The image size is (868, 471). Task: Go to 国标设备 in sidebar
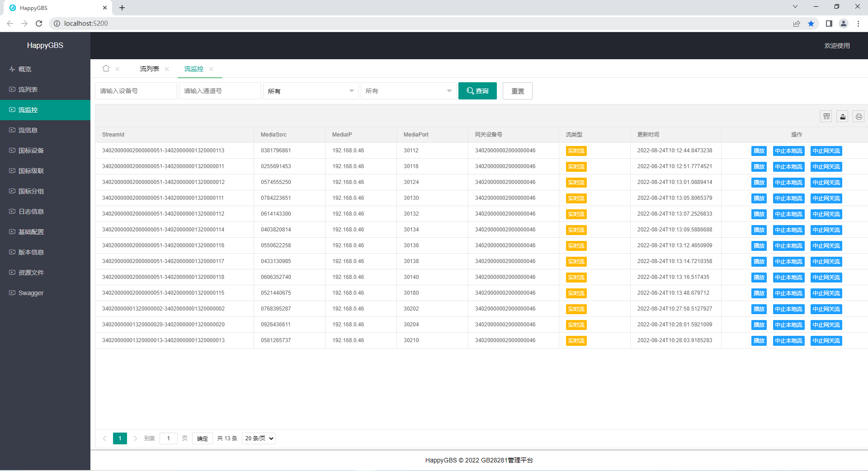pyautogui.click(x=45, y=151)
